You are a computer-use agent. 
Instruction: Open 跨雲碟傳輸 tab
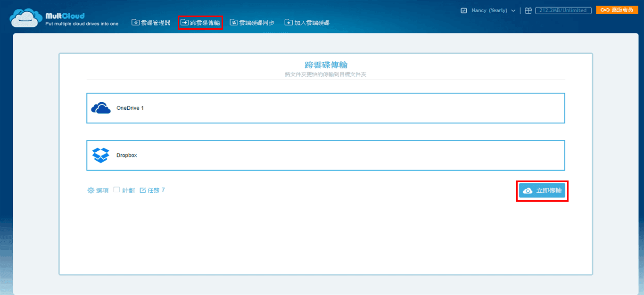click(x=200, y=22)
